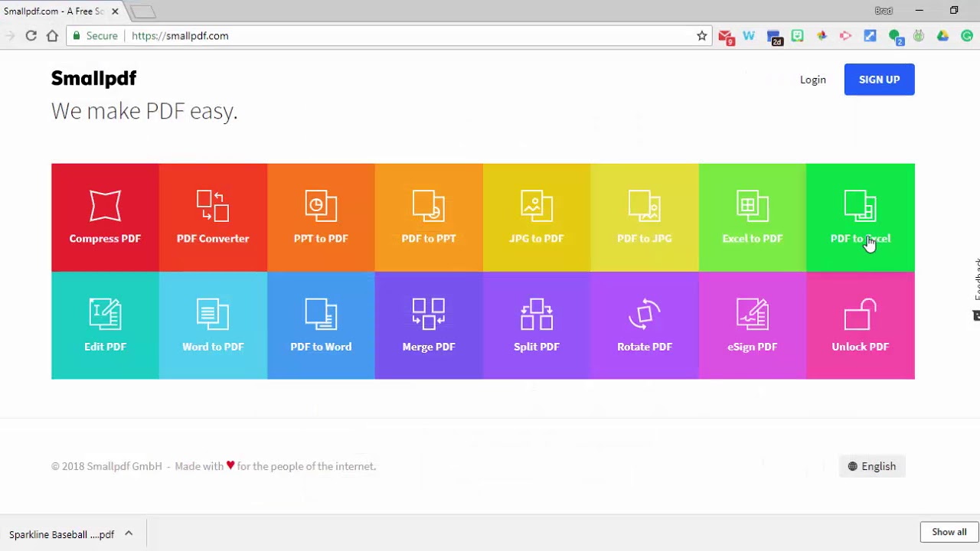Screen dimensions: 980x551
Task: Open the Compress PDF tool tile
Action: tap(105, 217)
